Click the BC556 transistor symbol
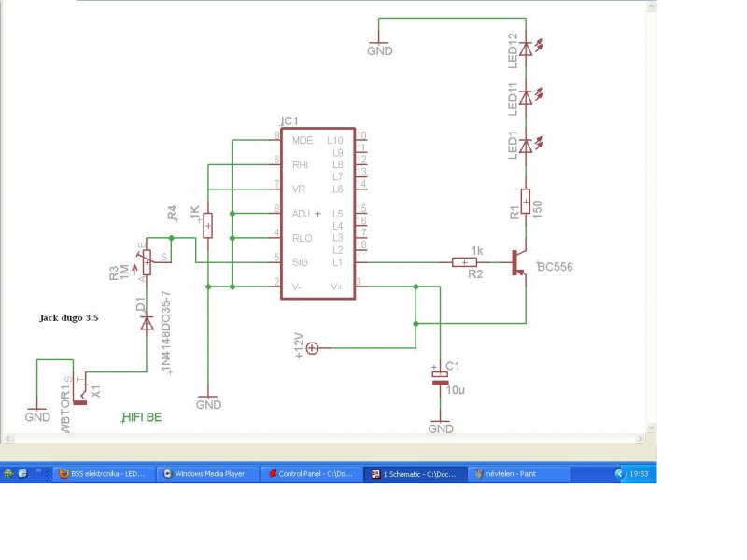747x560 pixels. pos(519,262)
